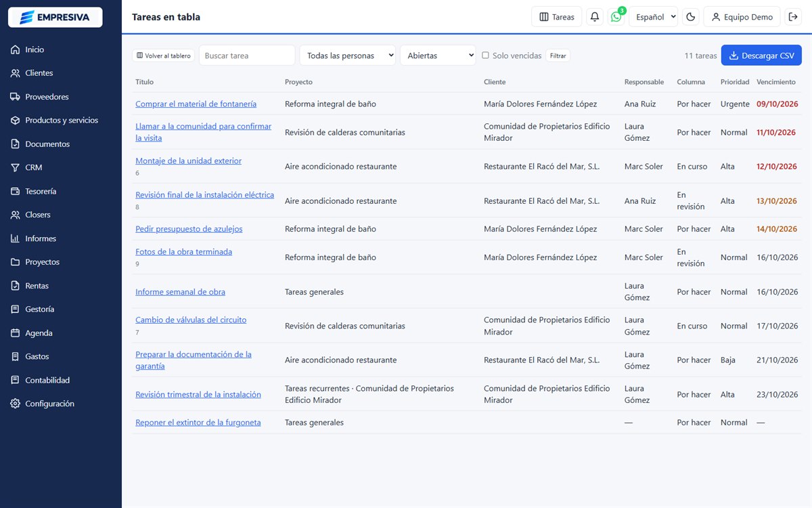
Task: Download tasks with Descargar CSV
Action: (x=761, y=56)
